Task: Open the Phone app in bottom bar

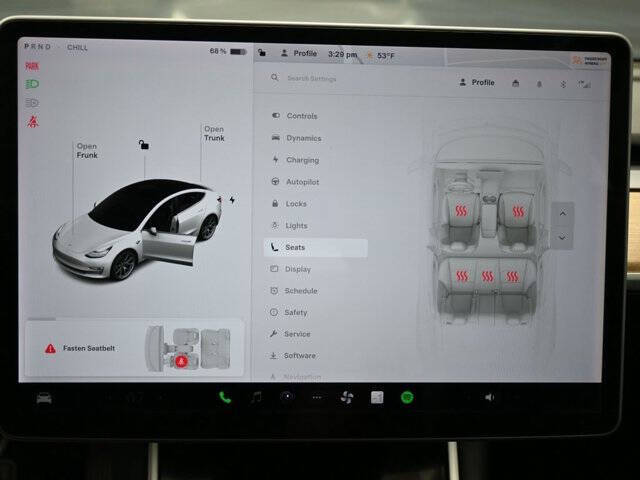Action: [225, 397]
